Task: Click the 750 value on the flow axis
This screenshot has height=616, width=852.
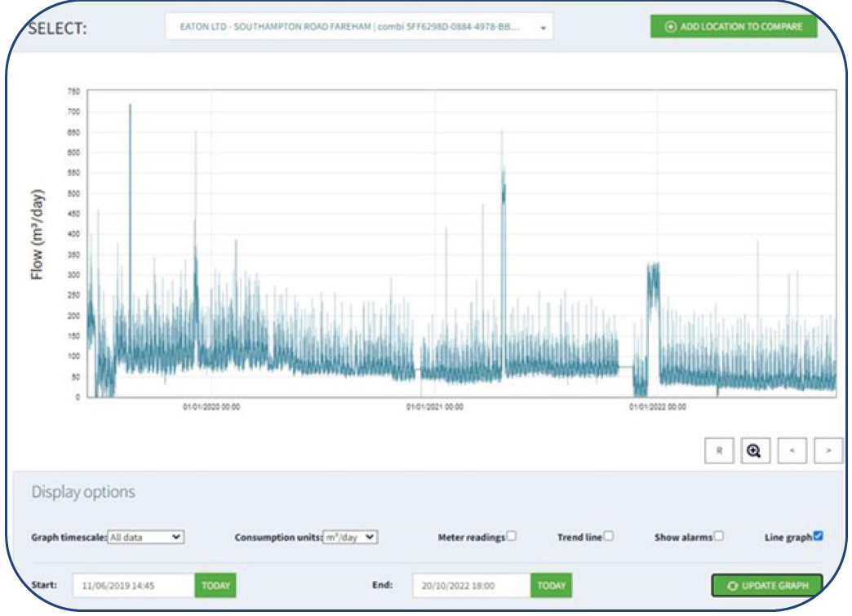Action: (x=74, y=91)
